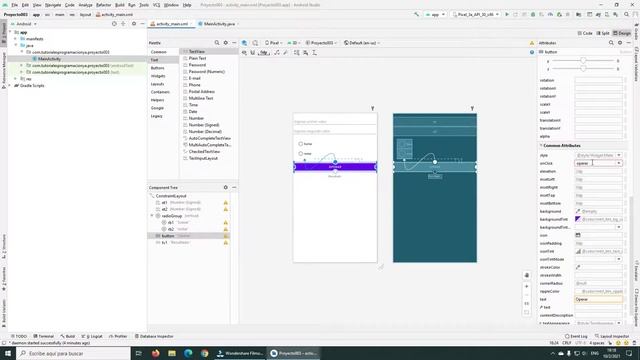Switch to Code view mode
The image size is (640, 360).
click(x=585, y=33)
